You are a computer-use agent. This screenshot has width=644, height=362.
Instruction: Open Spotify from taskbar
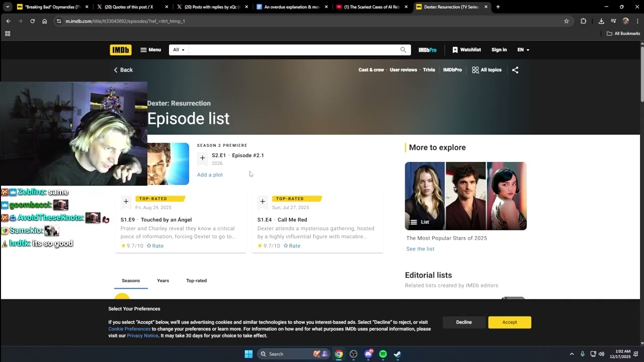pyautogui.click(x=383, y=354)
